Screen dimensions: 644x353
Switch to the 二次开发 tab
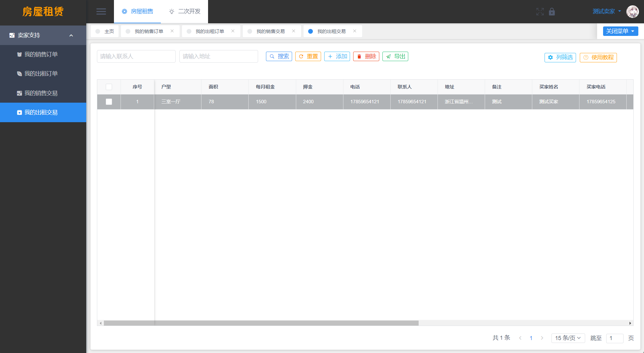[187, 12]
